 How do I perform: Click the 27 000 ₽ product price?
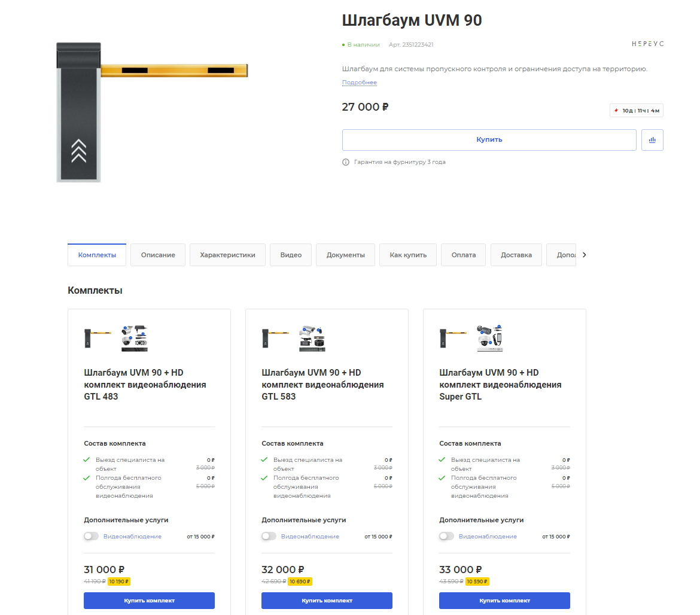pos(365,107)
